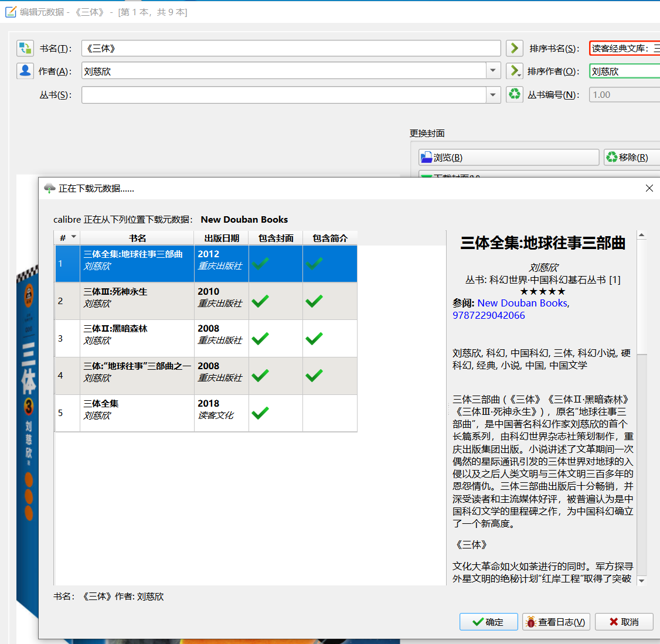Sort results by 书名 column header
This screenshot has width=660, height=644.
point(137,238)
